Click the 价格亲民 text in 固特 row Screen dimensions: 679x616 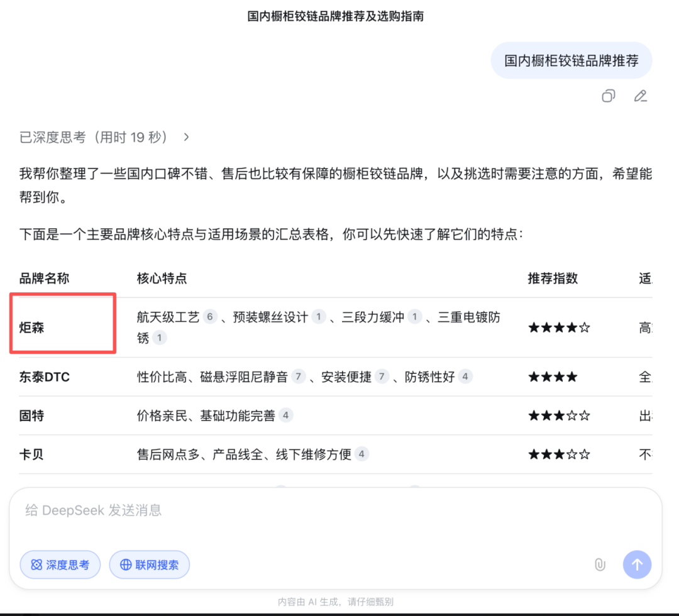[x=162, y=416]
